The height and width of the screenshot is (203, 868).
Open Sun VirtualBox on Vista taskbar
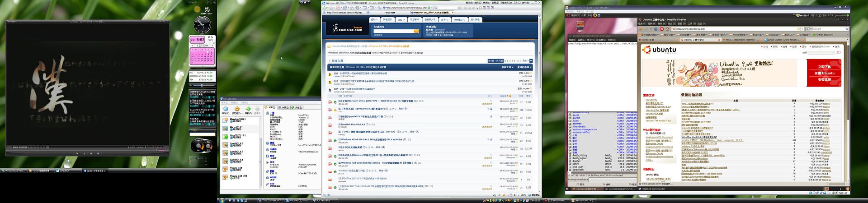point(325,200)
